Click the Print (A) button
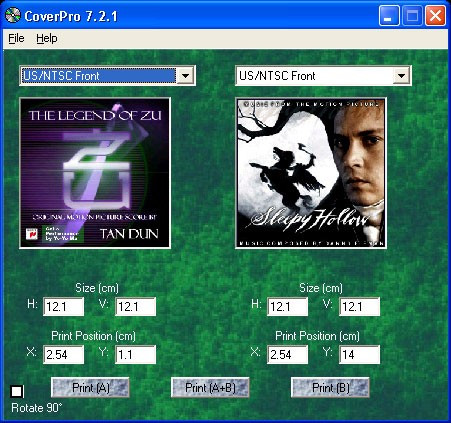 tap(90, 387)
